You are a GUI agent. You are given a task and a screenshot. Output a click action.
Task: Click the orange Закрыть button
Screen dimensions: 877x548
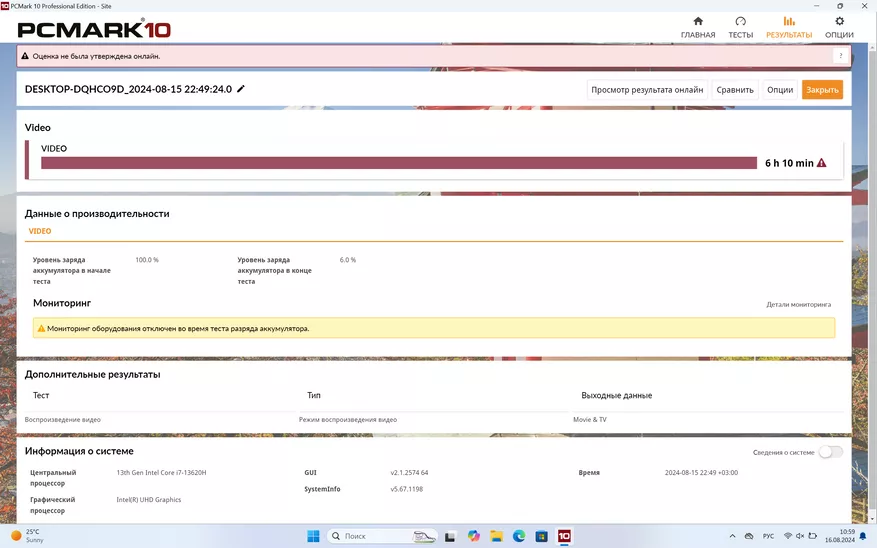822,89
